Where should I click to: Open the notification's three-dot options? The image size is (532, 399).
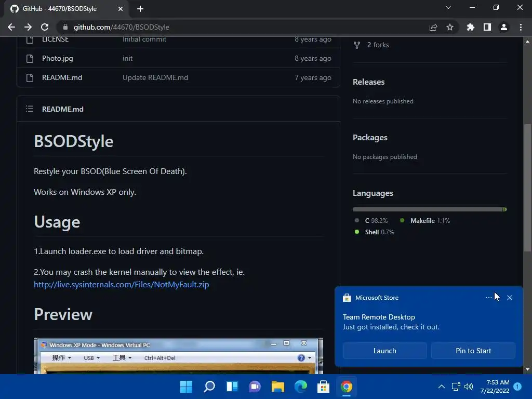[x=488, y=298]
